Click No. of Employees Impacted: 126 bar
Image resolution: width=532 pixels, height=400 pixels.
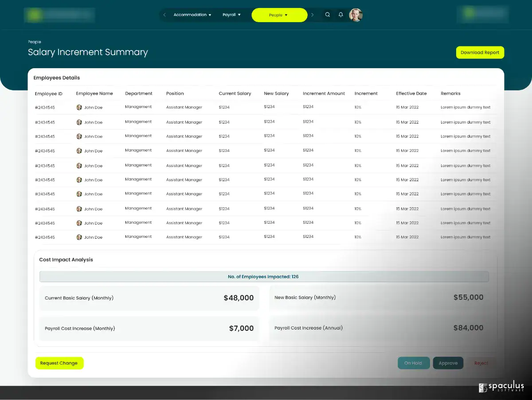tap(264, 277)
